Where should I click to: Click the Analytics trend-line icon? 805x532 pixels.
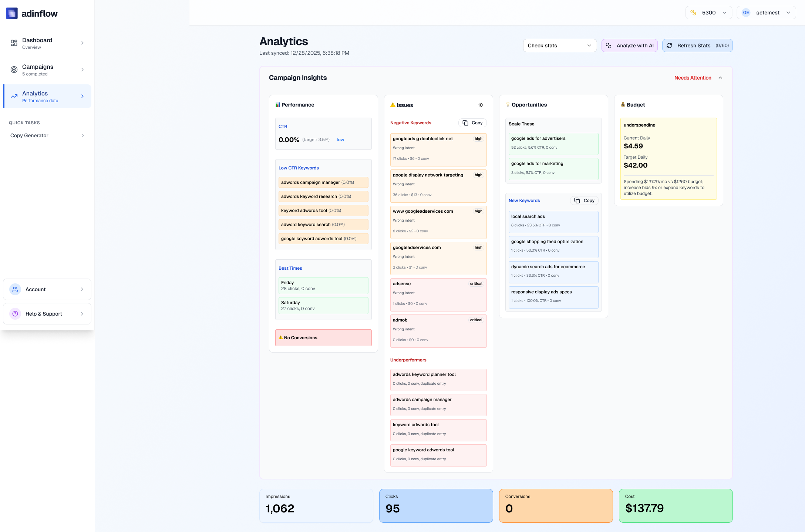(14, 96)
